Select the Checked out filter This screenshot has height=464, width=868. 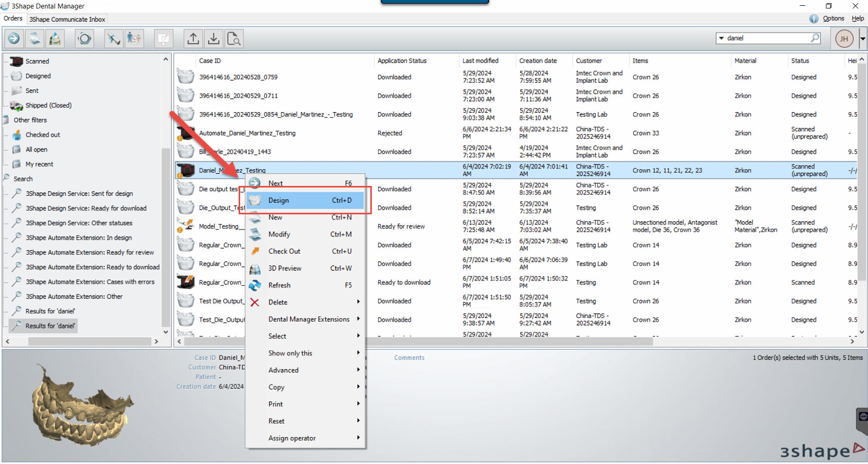(42, 135)
